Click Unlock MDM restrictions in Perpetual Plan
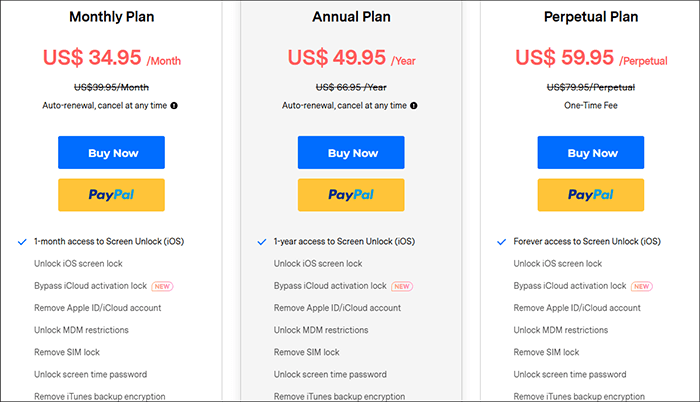The image size is (700, 402). (561, 330)
